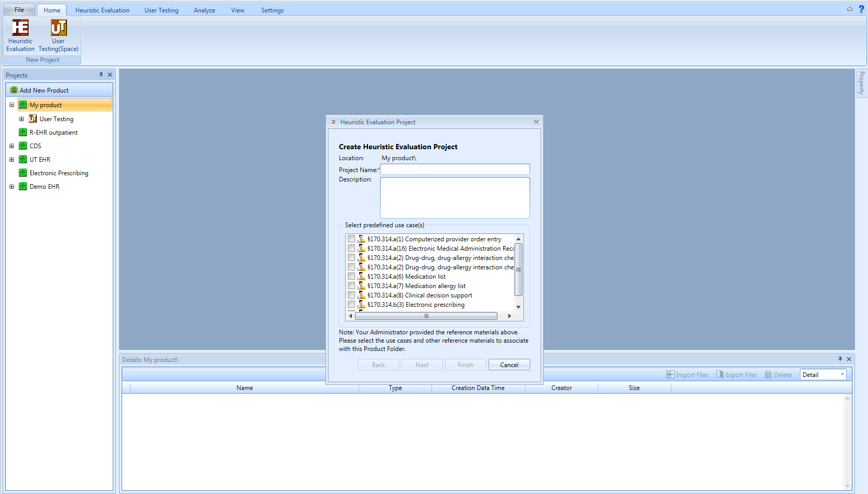The width and height of the screenshot is (868, 494).
Task: Select the Electronic Prescribing product icon
Action: click(23, 173)
